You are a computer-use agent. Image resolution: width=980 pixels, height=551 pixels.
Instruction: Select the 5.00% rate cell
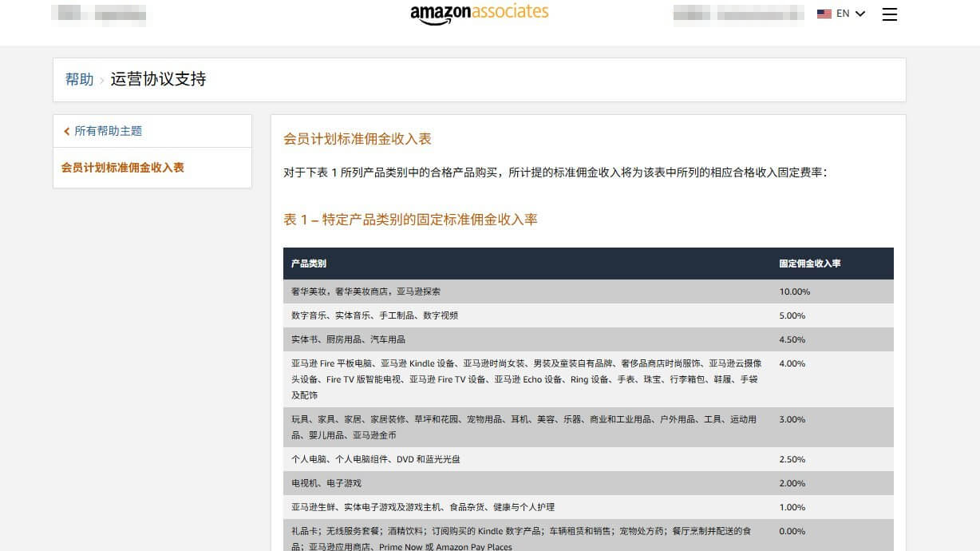(x=792, y=315)
